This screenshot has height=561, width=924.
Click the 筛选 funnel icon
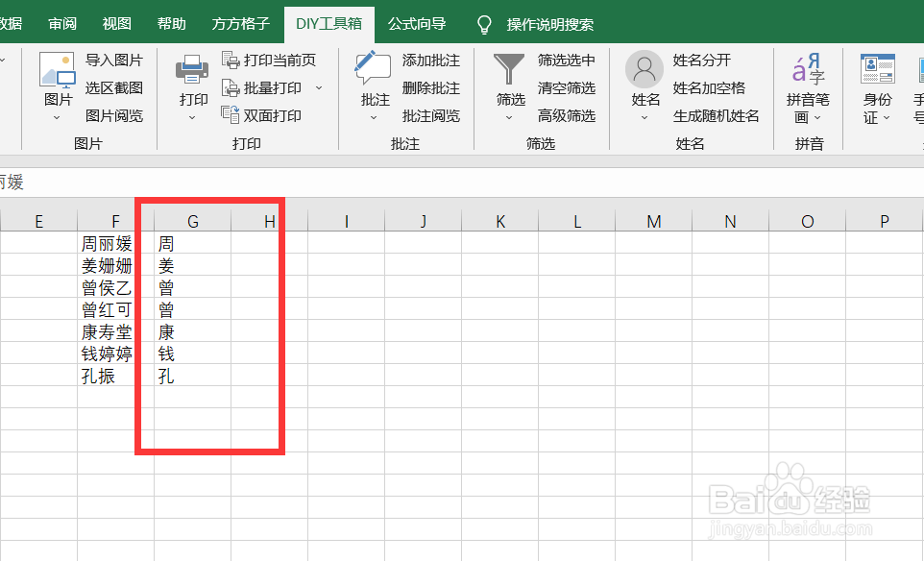click(x=508, y=69)
